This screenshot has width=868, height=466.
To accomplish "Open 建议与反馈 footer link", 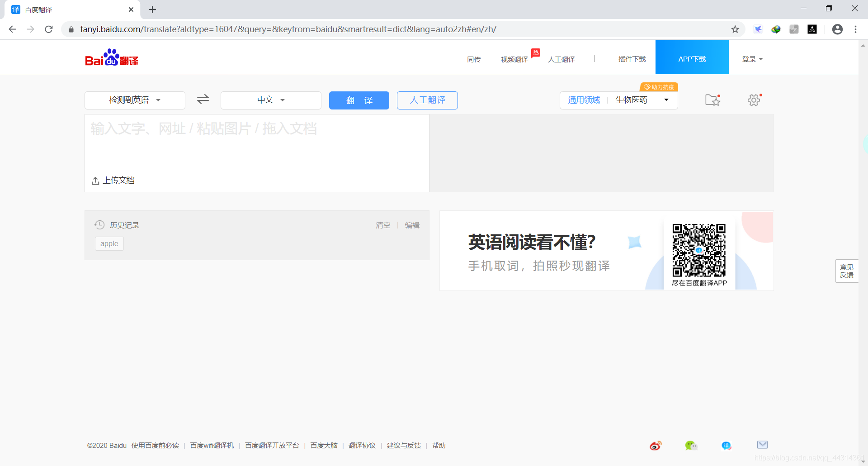I will point(404,446).
